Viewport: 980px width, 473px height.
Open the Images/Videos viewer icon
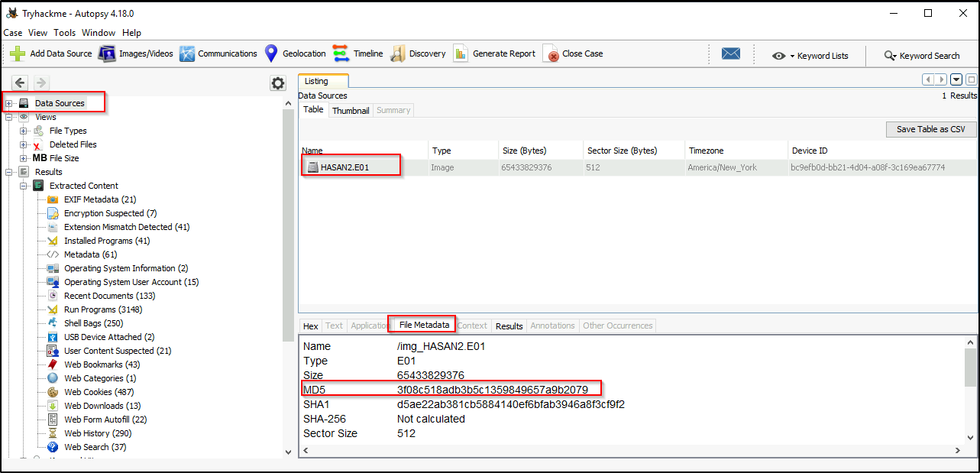pos(107,53)
